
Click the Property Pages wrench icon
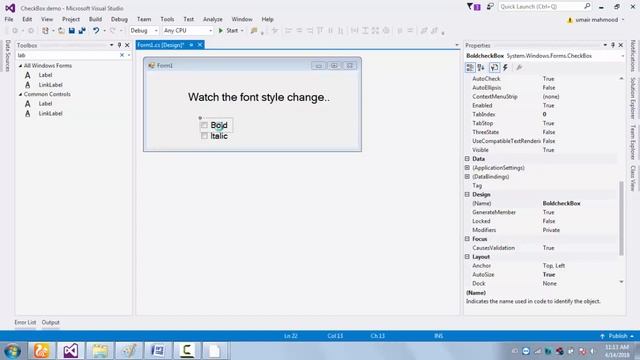tap(519, 67)
